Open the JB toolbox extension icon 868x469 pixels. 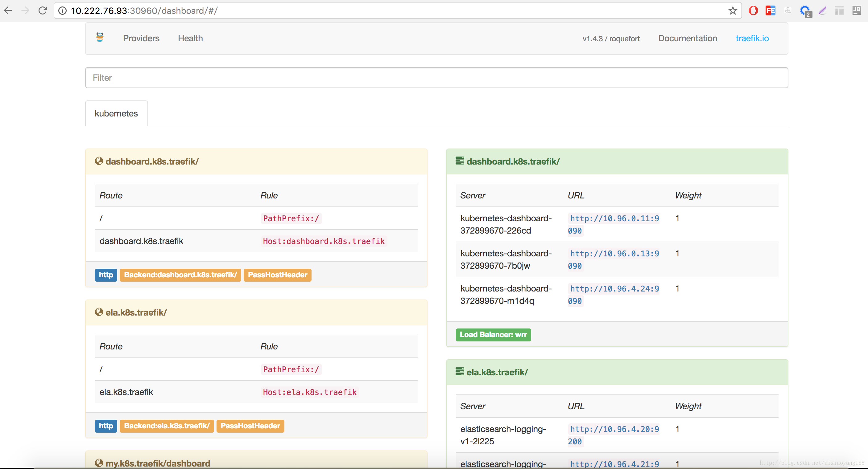pos(857,11)
